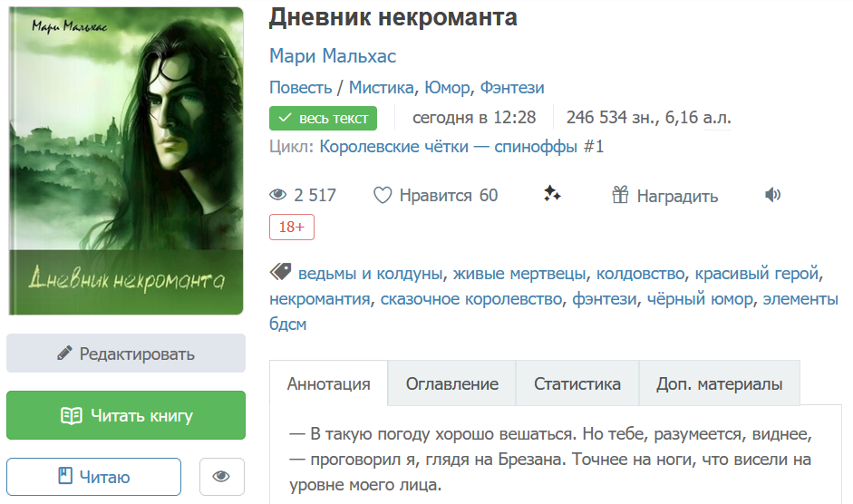The image size is (853, 504).
Task: Click the sparkle stars icon
Action: coord(552,194)
